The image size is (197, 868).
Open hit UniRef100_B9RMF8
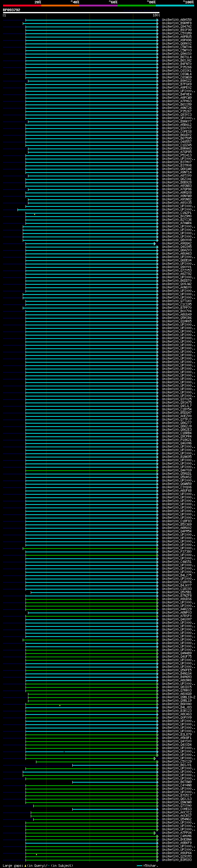pos(176,23)
